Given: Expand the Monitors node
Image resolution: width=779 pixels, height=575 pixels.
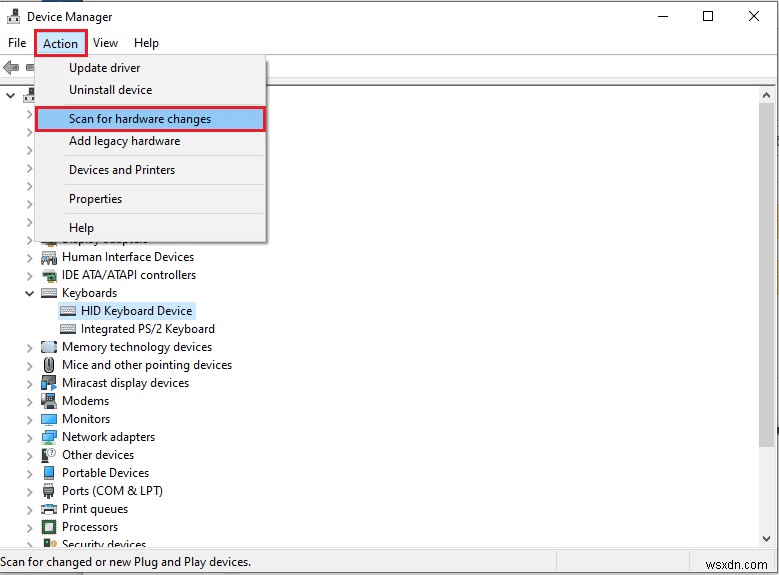Looking at the screenshot, I should pyautogui.click(x=29, y=419).
